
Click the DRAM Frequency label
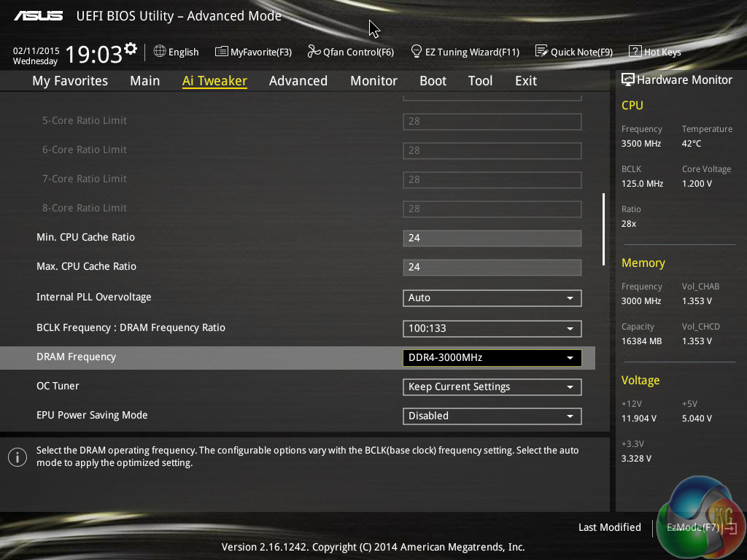tap(76, 357)
